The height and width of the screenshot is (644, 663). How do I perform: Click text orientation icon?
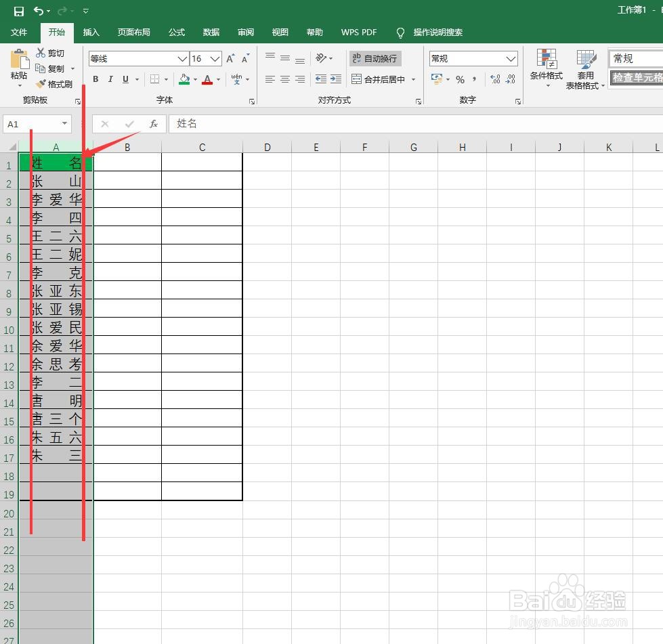322,58
